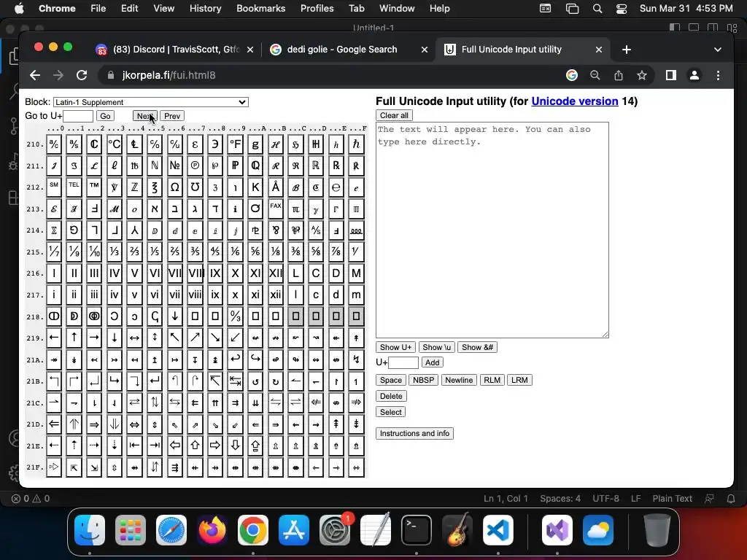Click the U+ code input next to Add
The height and width of the screenshot is (560, 747).
(403, 362)
